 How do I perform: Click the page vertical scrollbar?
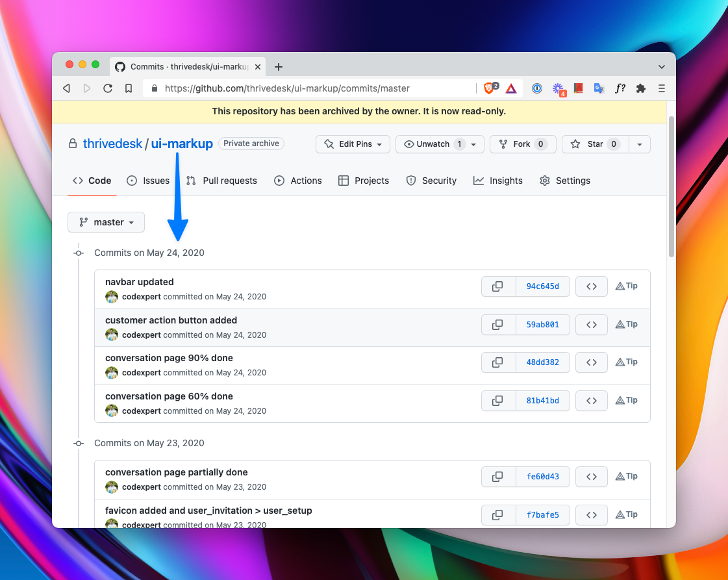[672, 186]
